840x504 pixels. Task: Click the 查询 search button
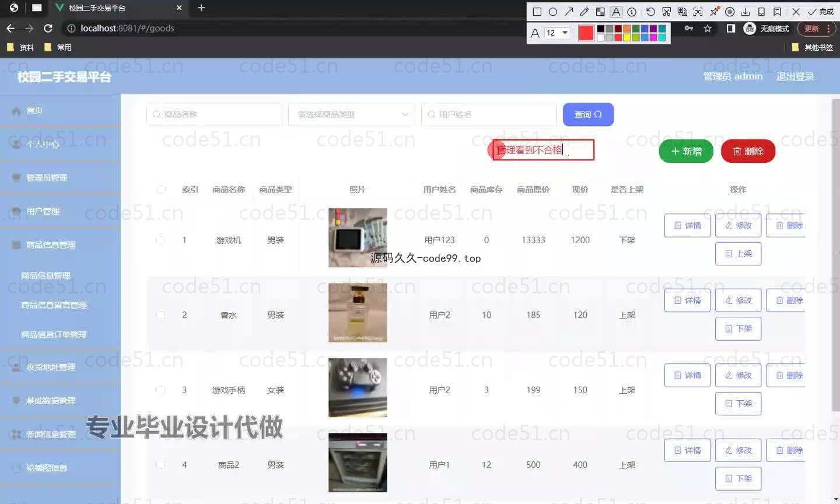(x=588, y=114)
